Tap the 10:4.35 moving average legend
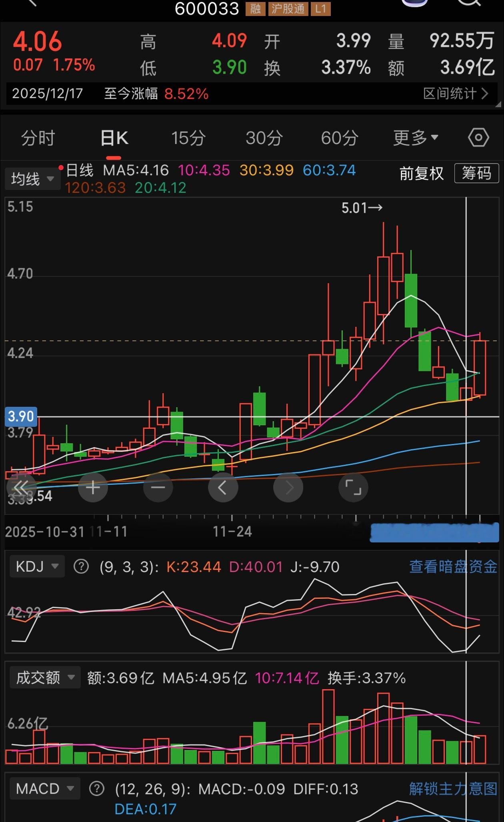The width and height of the screenshot is (504, 822). (204, 170)
